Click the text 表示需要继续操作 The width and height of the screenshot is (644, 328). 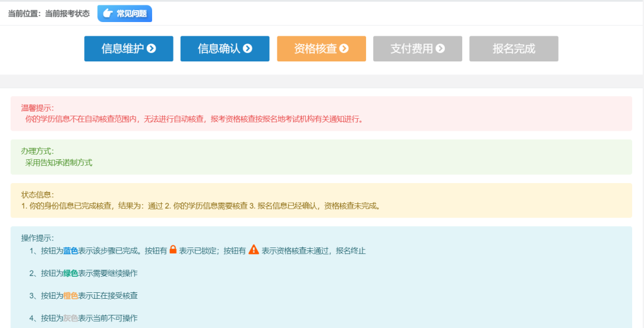(108, 273)
